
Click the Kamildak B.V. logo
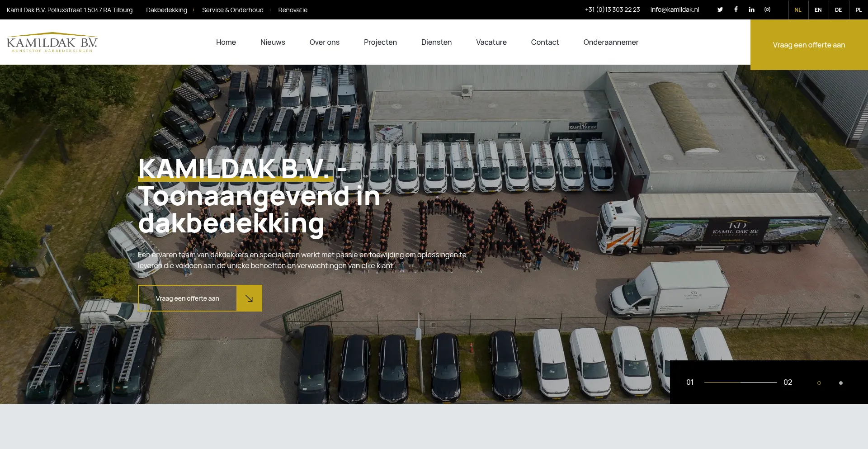point(52,42)
